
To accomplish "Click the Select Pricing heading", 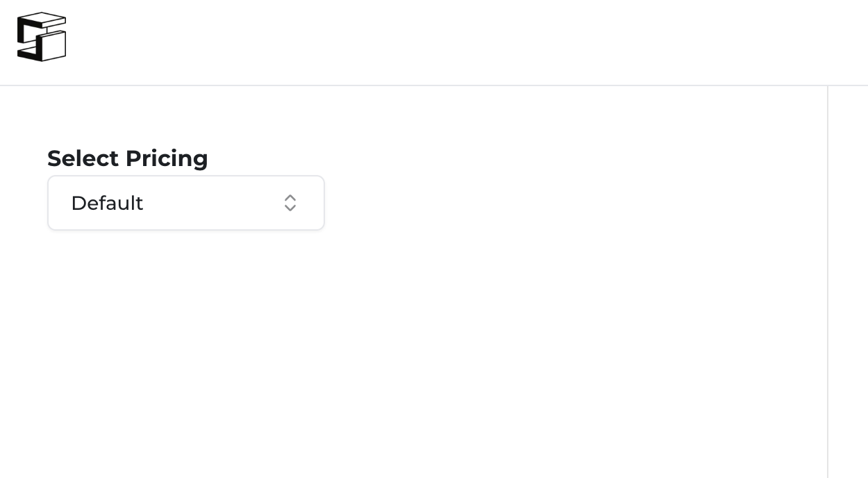I will [127, 158].
